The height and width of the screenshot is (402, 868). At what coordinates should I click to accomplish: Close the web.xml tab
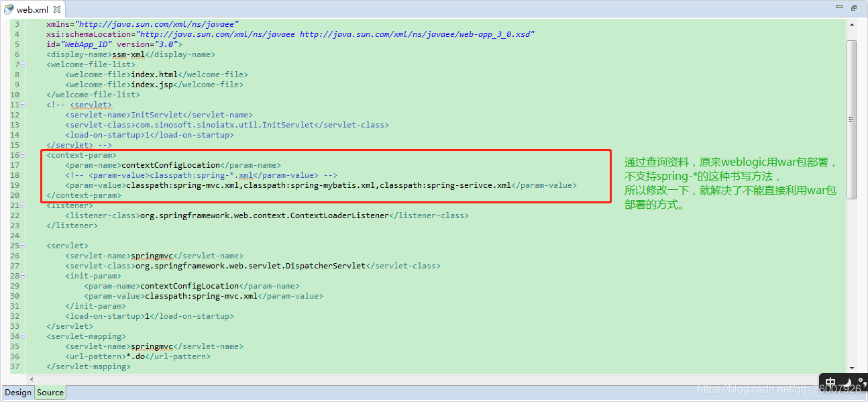pyautogui.click(x=56, y=10)
